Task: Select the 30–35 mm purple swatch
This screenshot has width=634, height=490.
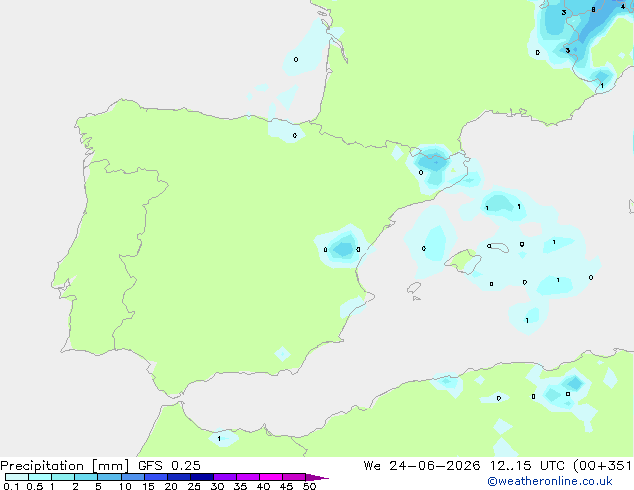Action: click(224, 477)
